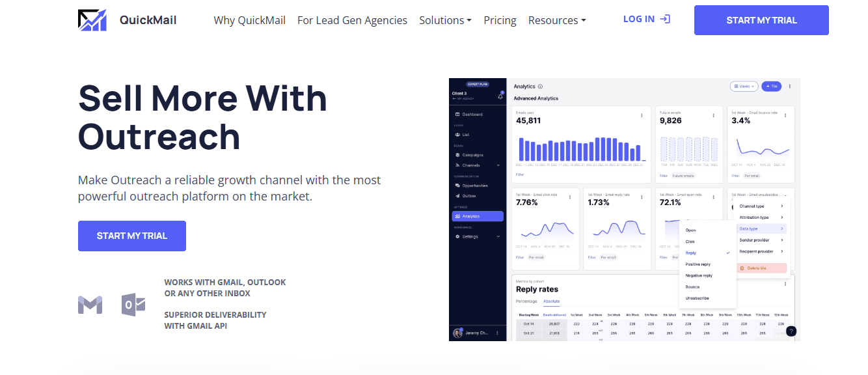Open the Views dropdown in Analytics
Screen dimensions: 868x375
[x=744, y=86]
